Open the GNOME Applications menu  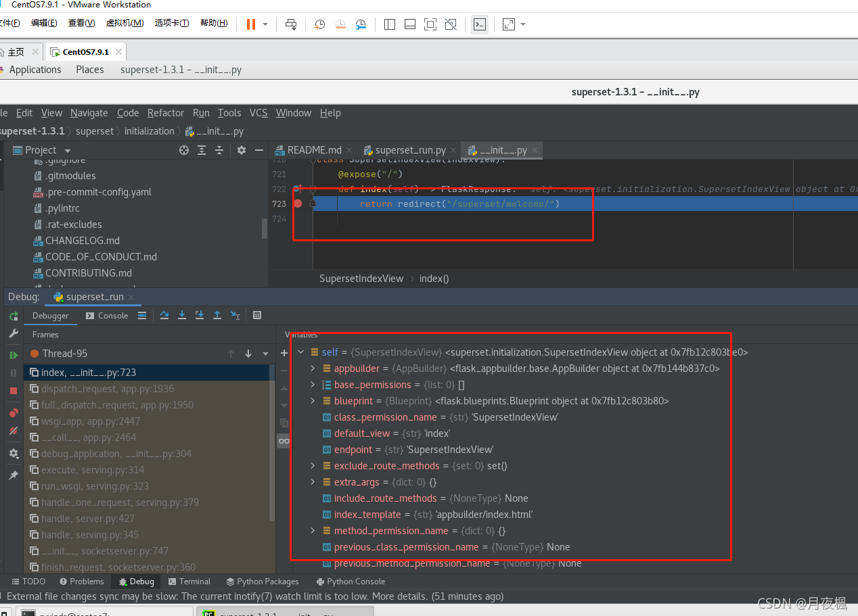pyautogui.click(x=35, y=70)
